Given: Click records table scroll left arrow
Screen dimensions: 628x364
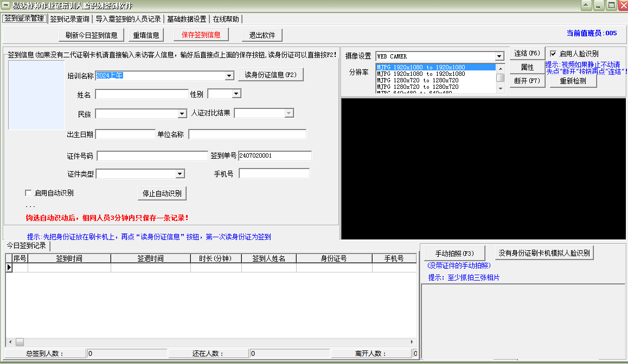Looking at the screenshot, I should [x=10, y=342].
